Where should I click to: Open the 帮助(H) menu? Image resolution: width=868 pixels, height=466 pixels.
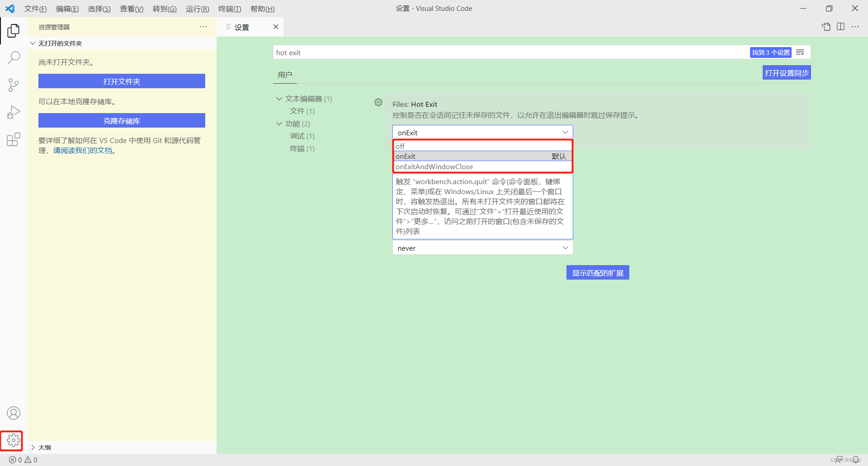pos(263,9)
